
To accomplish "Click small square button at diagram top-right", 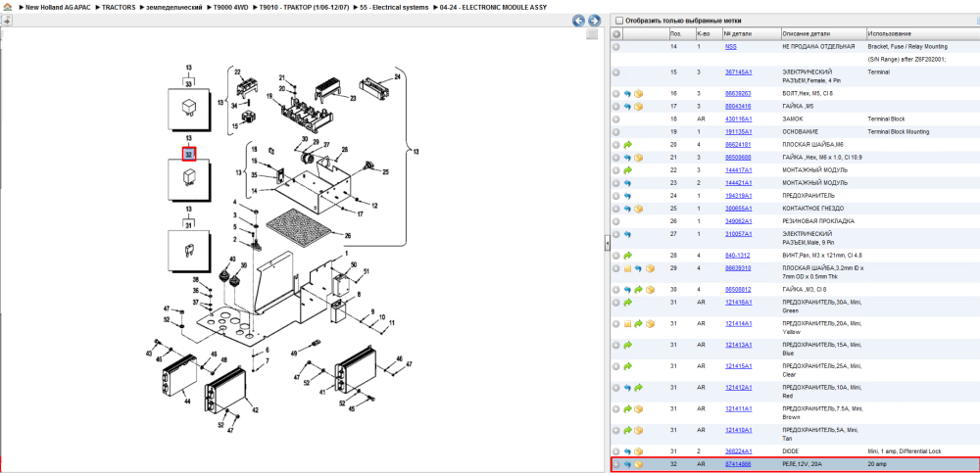I will click(x=592, y=35).
